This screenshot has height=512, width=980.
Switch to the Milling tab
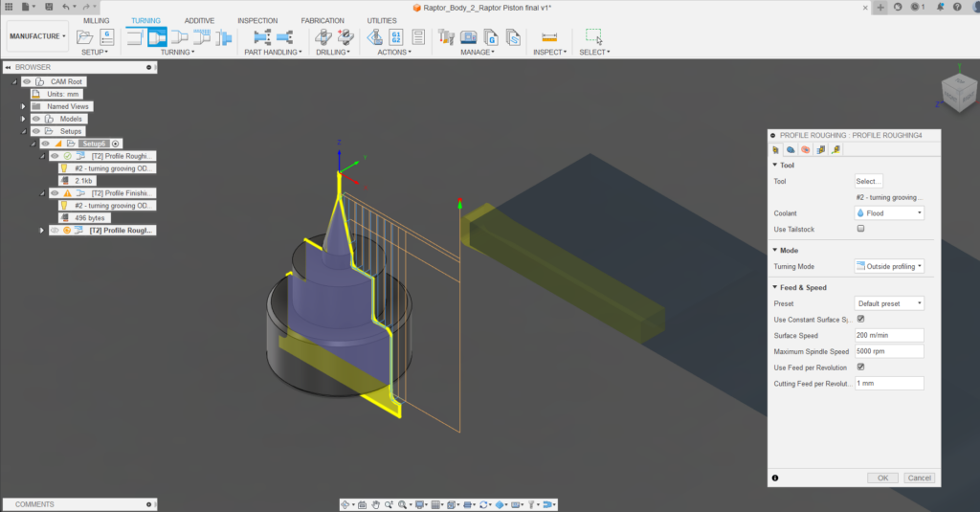pyautogui.click(x=97, y=20)
